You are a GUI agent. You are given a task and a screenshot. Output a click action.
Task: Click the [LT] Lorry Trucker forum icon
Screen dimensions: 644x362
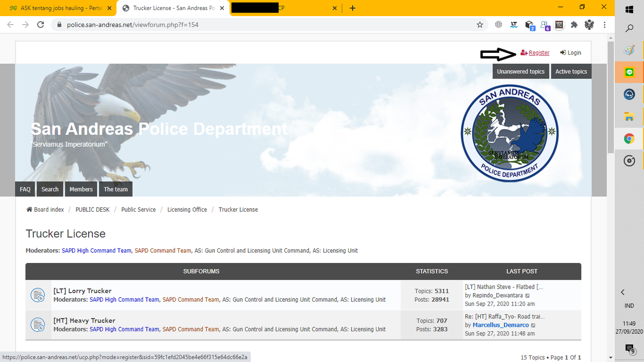[38, 295]
